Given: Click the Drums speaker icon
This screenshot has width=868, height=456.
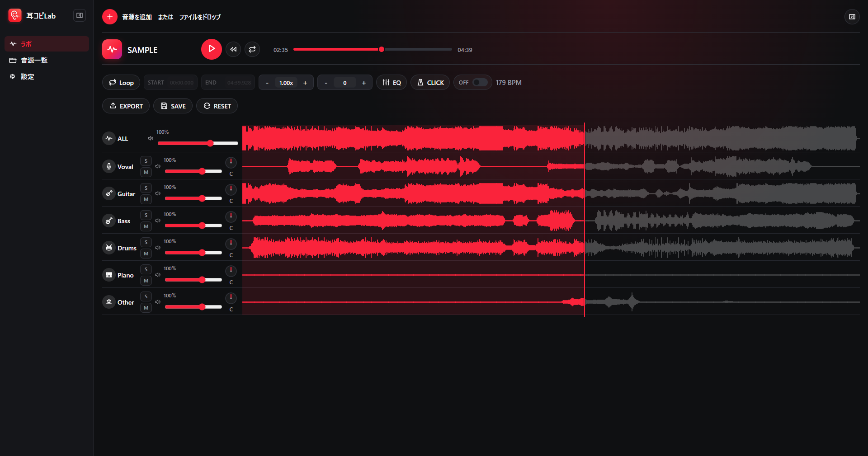Looking at the screenshot, I should pyautogui.click(x=158, y=248).
